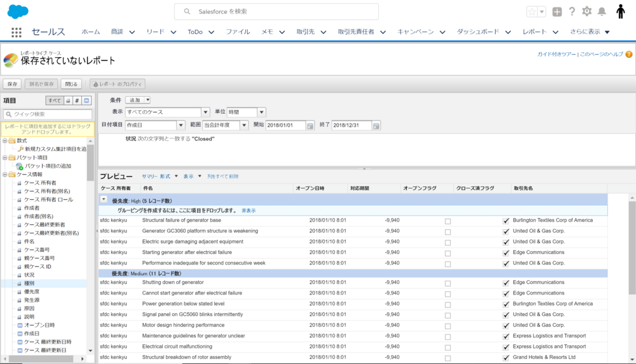Collapse the 数式 folder

[5, 140]
